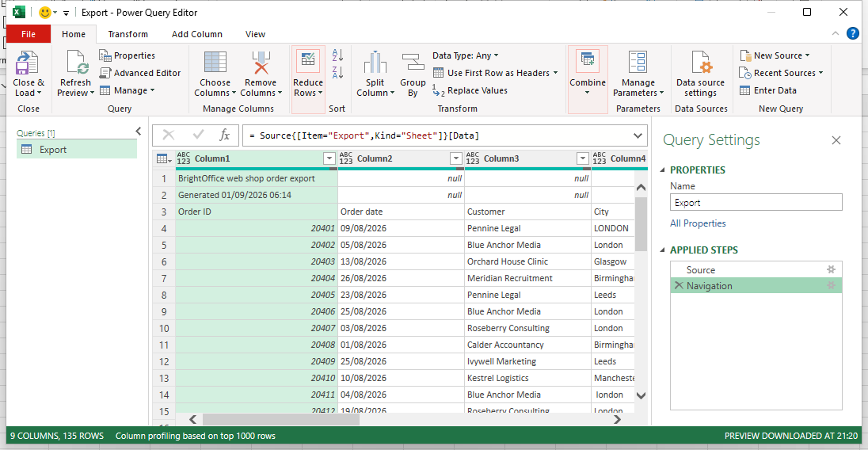Open New Source dropdown
The height and width of the screenshot is (450, 868).
[x=775, y=55]
